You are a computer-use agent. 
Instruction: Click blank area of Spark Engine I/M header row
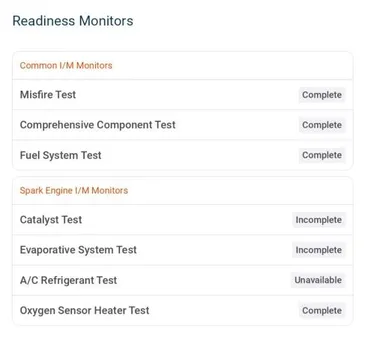pos(240,191)
